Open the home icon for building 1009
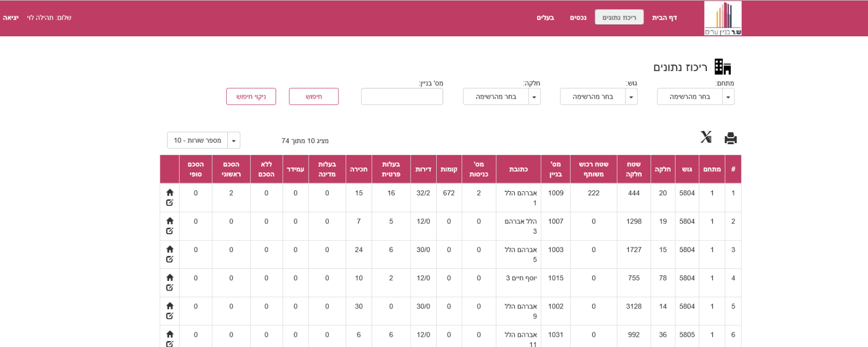The height and width of the screenshot is (347, 868). pyautogui.click(x=170, y=192)
